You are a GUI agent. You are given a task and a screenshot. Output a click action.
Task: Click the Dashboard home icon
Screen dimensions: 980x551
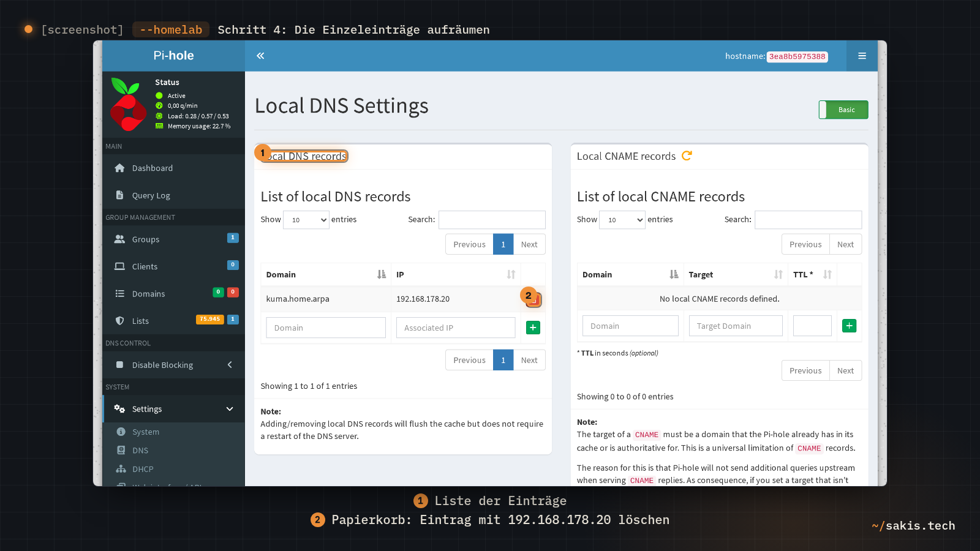point(119,168)
